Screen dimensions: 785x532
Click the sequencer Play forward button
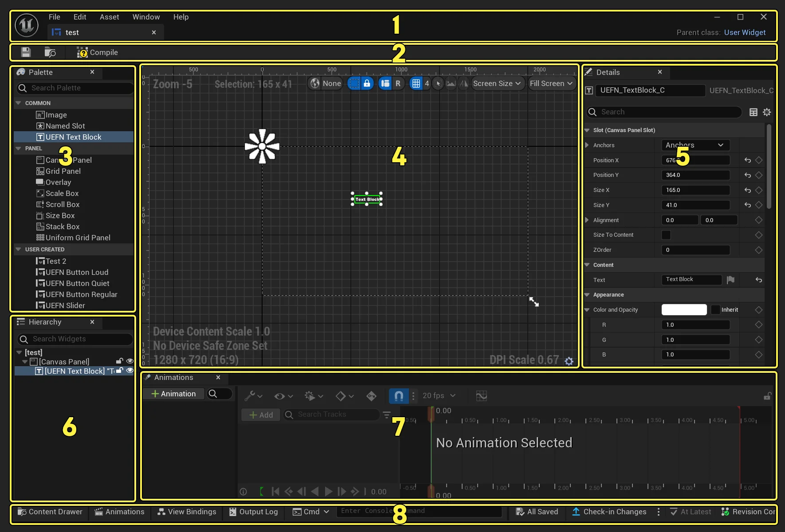pyautogui.click(x=329, y=491)
